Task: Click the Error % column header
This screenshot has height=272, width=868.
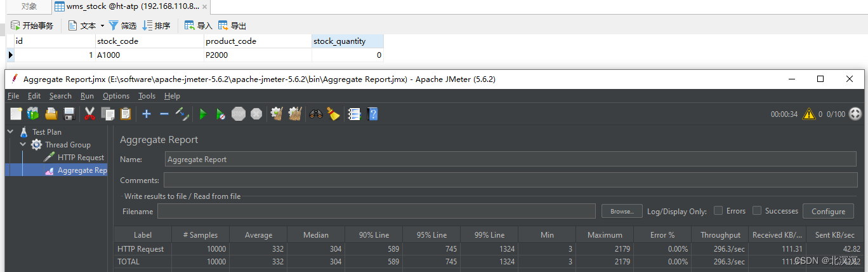Action: coord(662,235)
